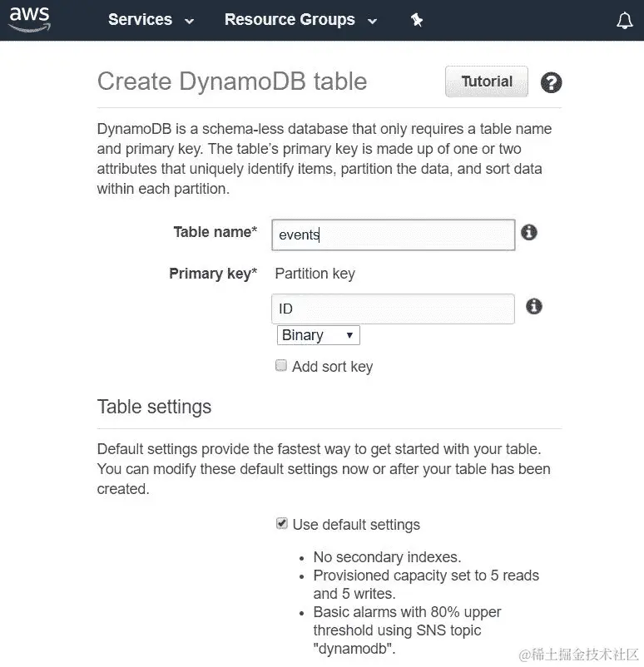This screenshot has height=667, width=644.
Task: Open the Services menu
Action: [151, 20]
